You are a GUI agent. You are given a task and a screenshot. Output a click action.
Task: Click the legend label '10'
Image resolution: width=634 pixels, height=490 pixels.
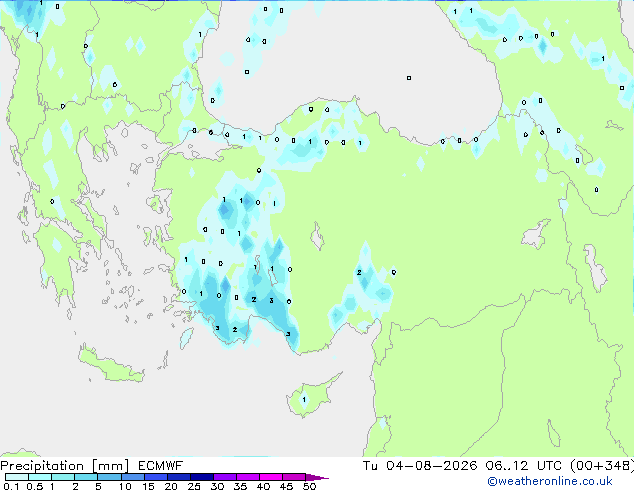125,486
